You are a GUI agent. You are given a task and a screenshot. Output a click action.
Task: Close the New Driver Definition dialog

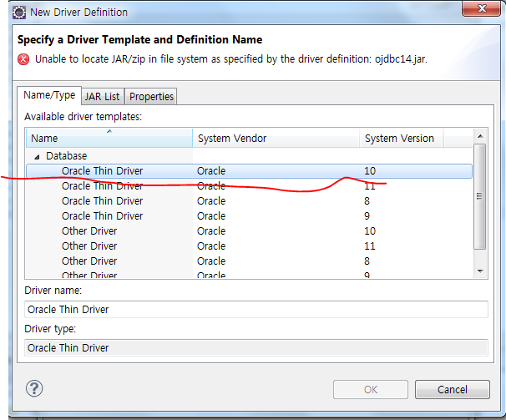(481, 8)
